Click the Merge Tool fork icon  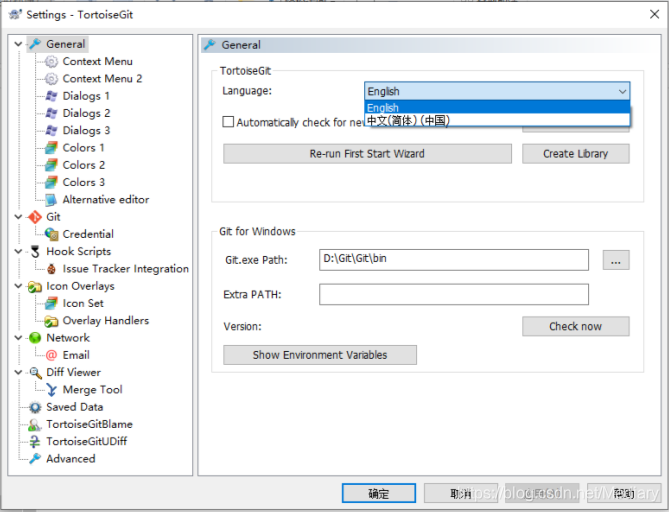[51, 390]
